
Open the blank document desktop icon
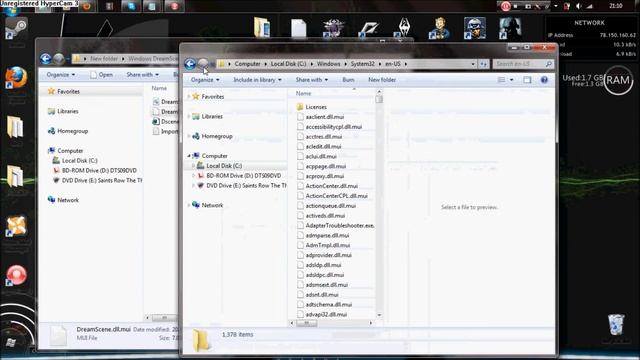298,29
